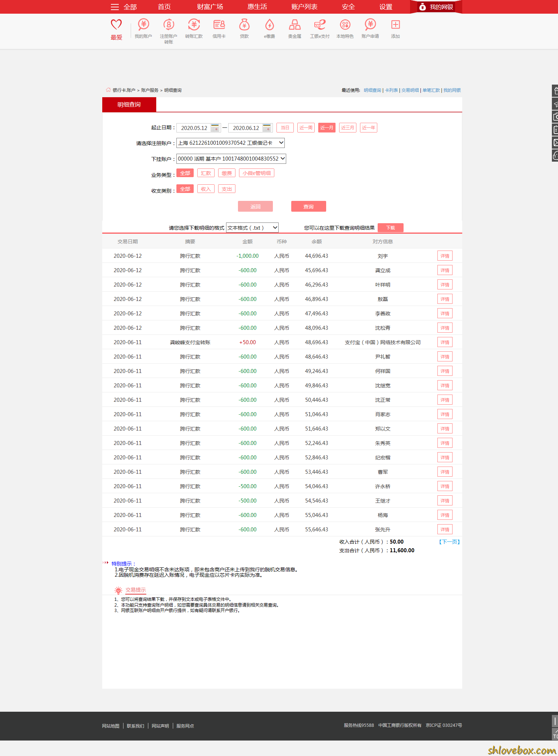This screenshot has height=756, width=558.
Task: Click the breadcrumb home icon
Action: pyautogui.click(x=108, y=90)
